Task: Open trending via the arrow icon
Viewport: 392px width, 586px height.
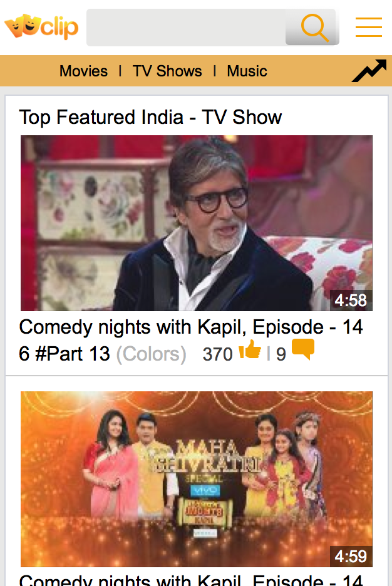Action: (369, 70)
